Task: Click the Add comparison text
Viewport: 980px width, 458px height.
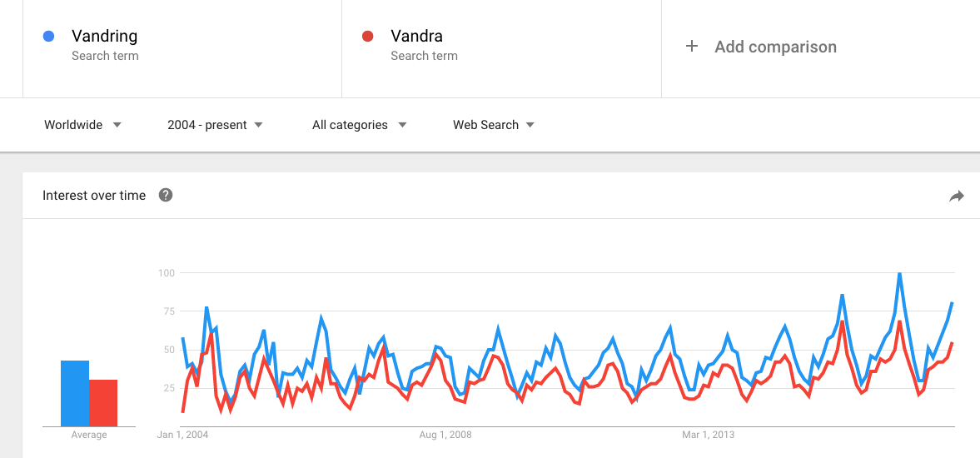Action: [x=775, y=47]
